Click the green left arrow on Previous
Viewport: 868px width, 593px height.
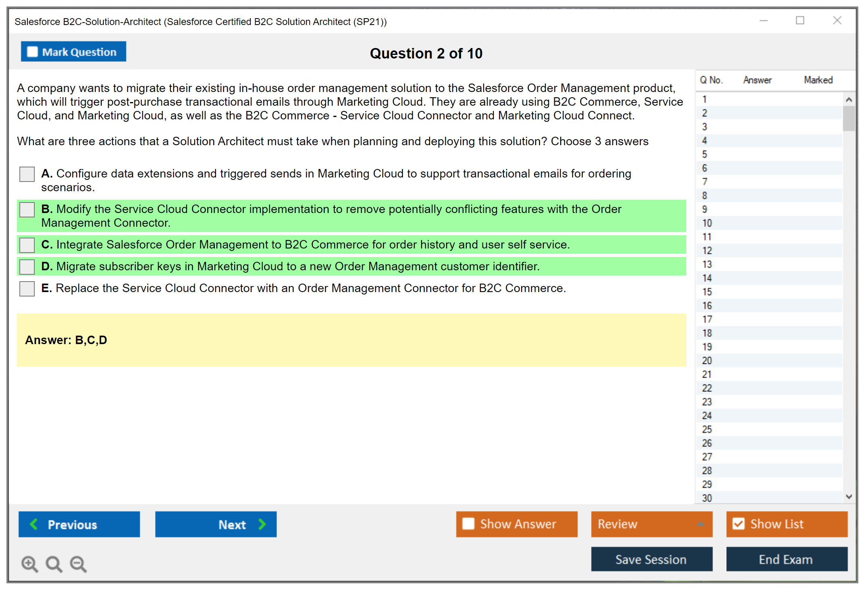pyautogui.click(x=34, y=524)
